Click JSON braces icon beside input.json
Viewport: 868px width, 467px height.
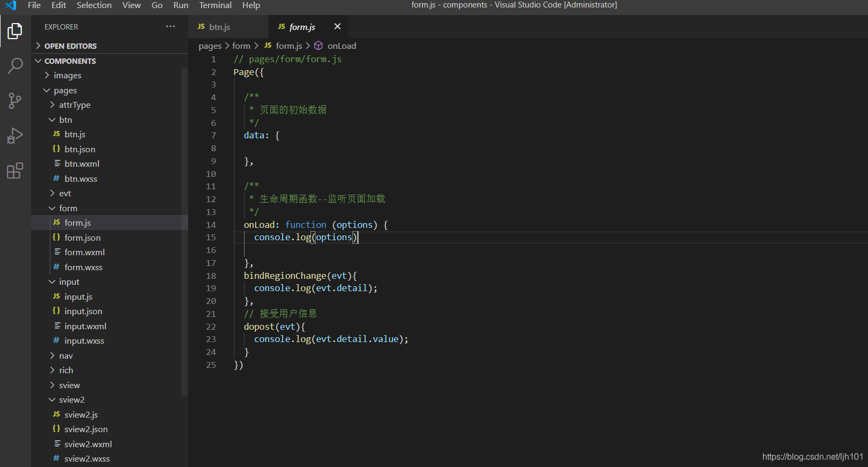click(x=56, y=310)
